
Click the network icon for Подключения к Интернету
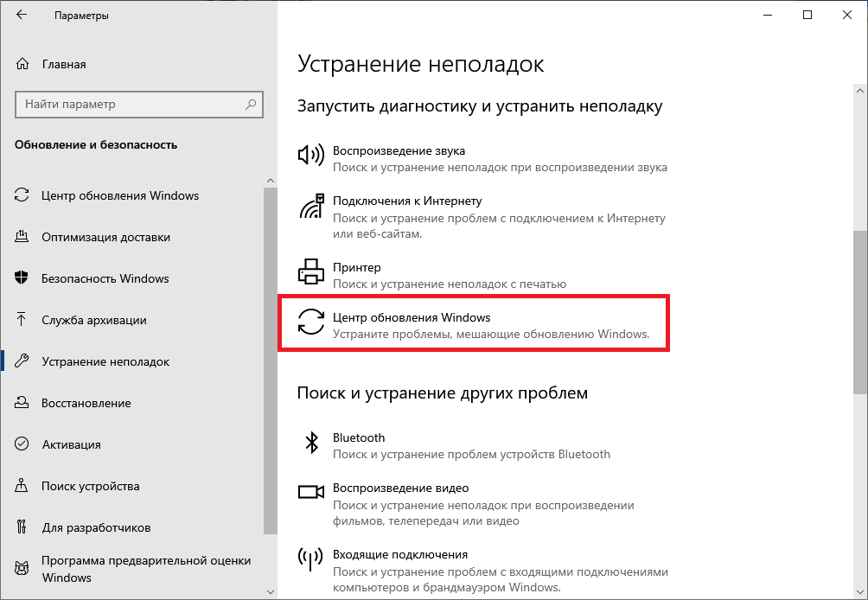click(311, 206)
